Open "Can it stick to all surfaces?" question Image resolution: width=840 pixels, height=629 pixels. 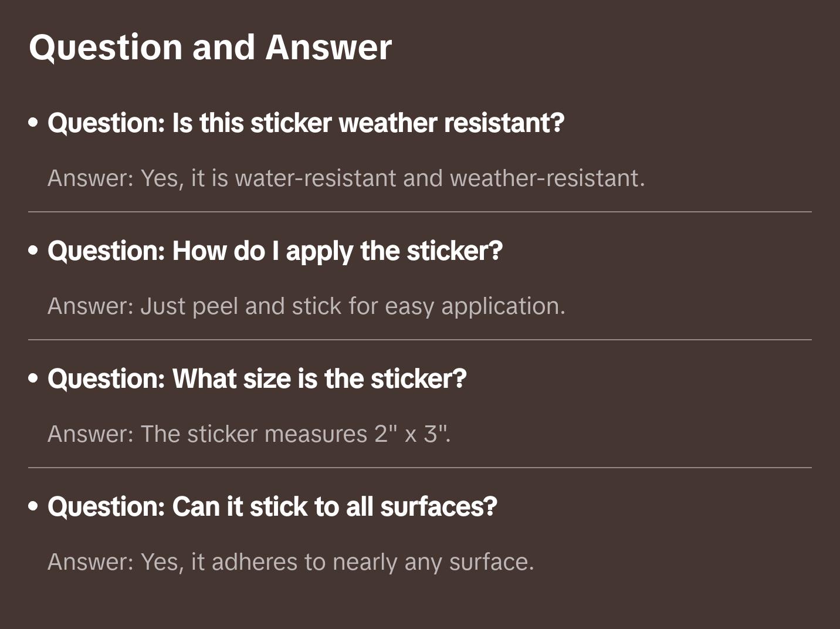pos(272,507)
